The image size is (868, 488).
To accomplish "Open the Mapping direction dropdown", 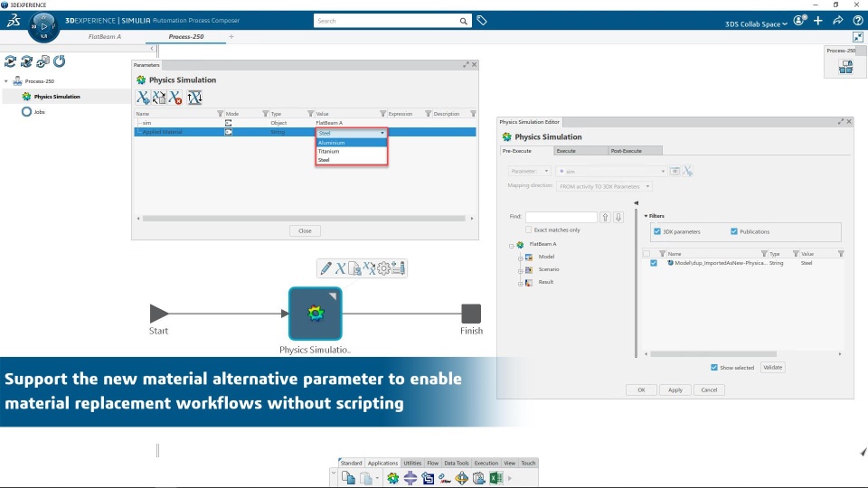I will pyautogui.click(x=604, y=186).
